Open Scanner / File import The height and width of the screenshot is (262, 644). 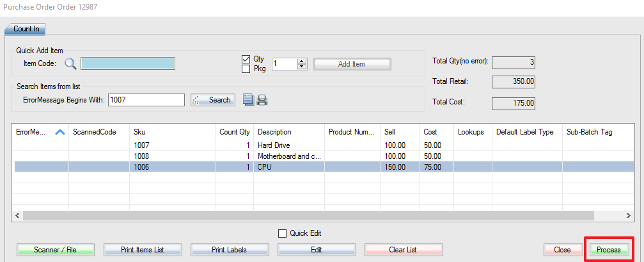point(56,250)
